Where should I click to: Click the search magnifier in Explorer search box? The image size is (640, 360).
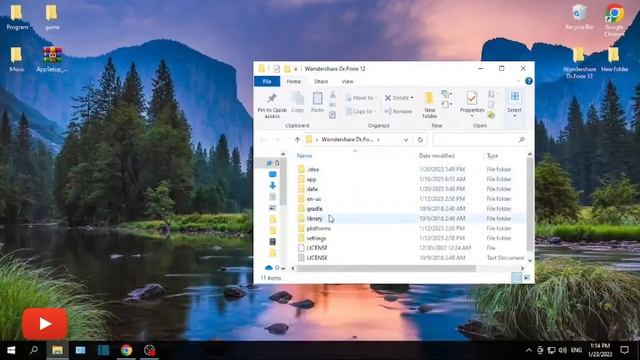pos(521,140)
